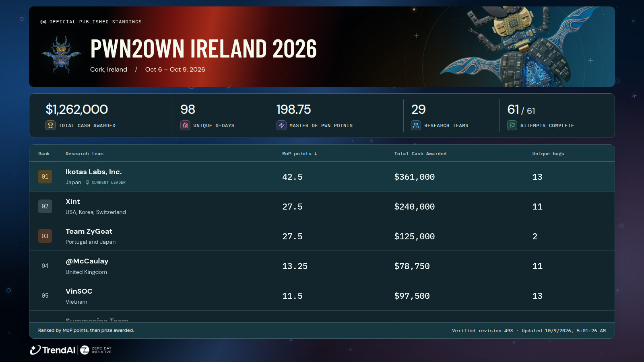
Task: Click the Cork, Ireland location text
Action: click(x=109, y=70)
